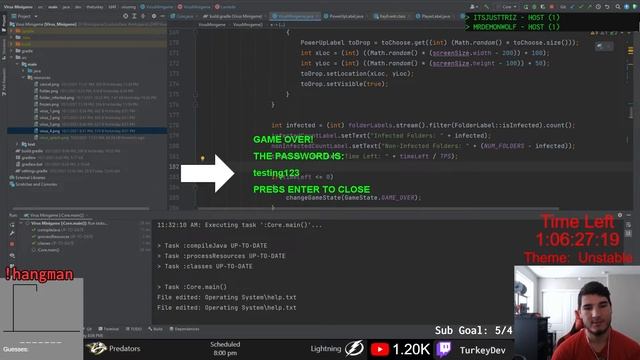
Task: Open the Dependencies tab in bottom tool bar
Action: click(x=184, y=329)
